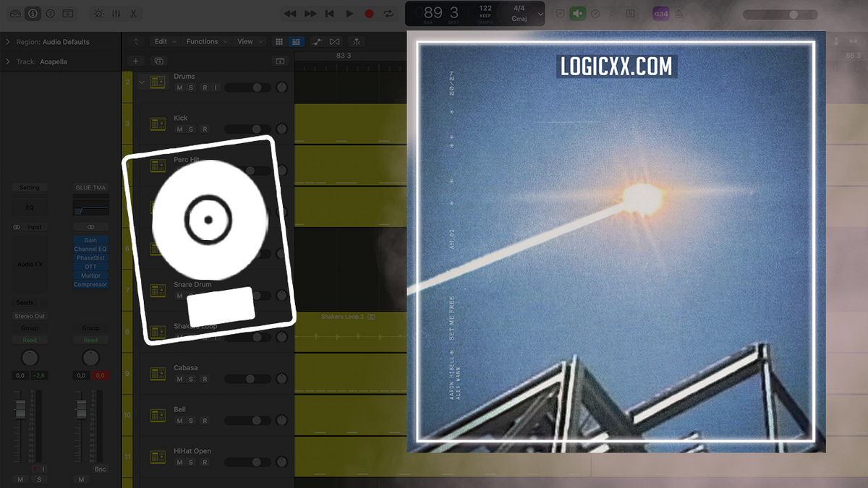The image size is (868, 488).
Task: Click the pan knob on the channel strip
Action: point(30,357)
